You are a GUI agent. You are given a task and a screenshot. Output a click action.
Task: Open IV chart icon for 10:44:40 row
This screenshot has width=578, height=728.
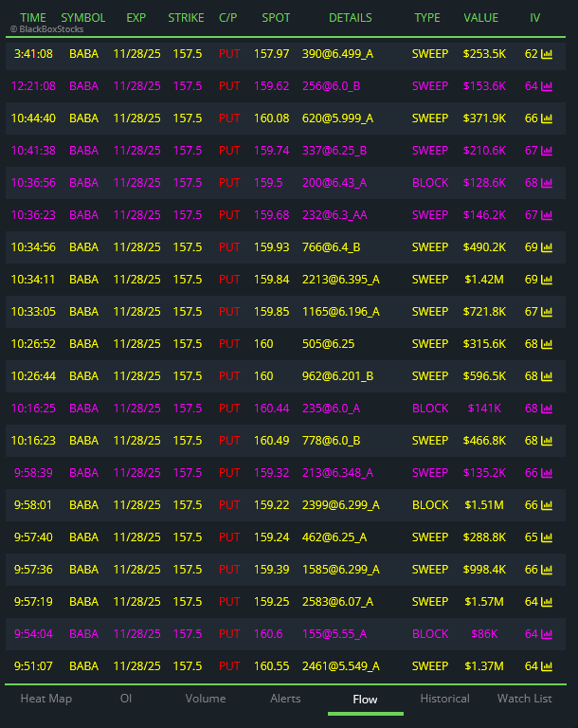point(547,118)
